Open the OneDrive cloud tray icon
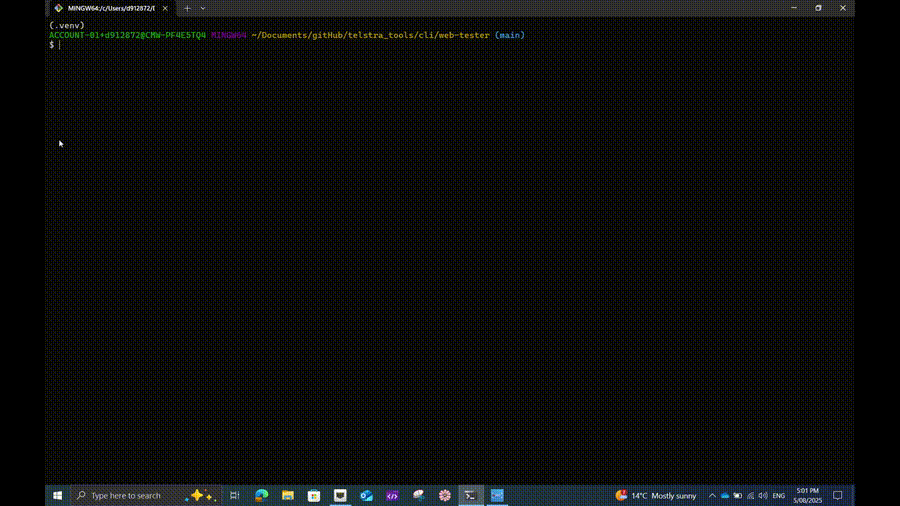Viewport: 900px width, 506px height. click(x=725, y=496)
